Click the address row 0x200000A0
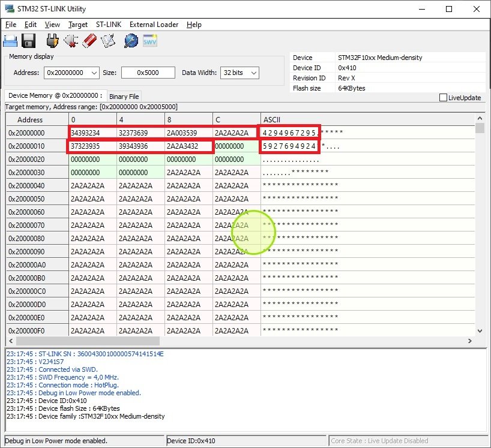Viewport: 491px width, 448px height. point(37,265)
